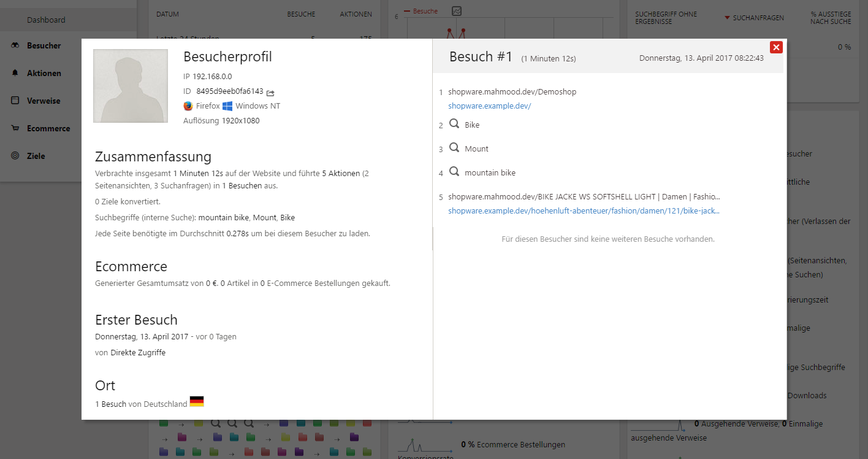Open the hoehenluft-abenteuer bike-jack link
The height and width of the screenshot is (459, 868).
584,210
